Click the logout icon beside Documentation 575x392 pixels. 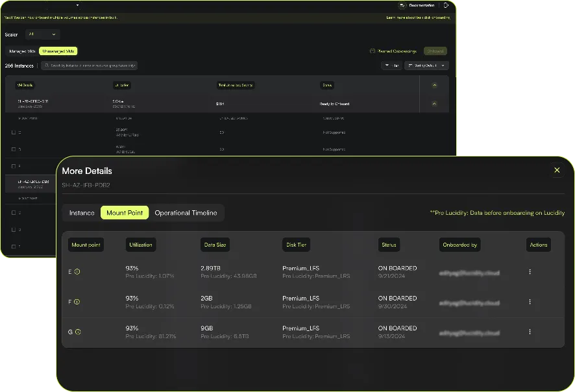[447, 5]
